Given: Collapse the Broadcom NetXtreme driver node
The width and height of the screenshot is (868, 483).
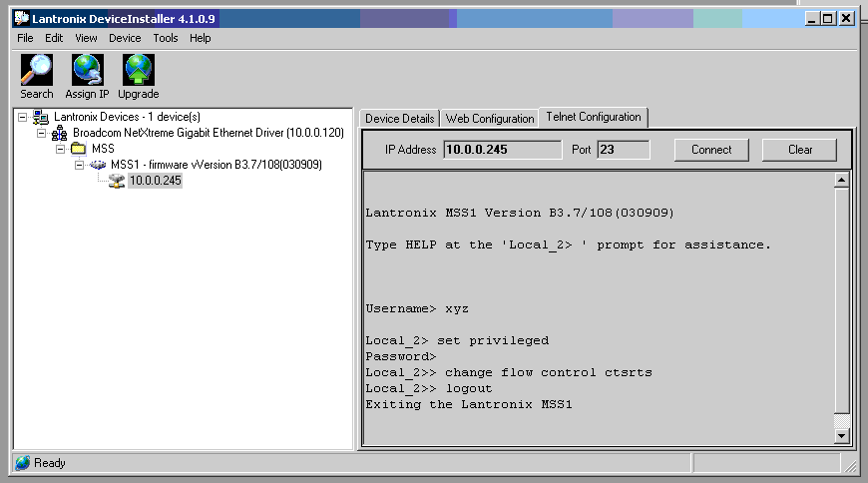Looking at the screenshot, I should 42,133.
